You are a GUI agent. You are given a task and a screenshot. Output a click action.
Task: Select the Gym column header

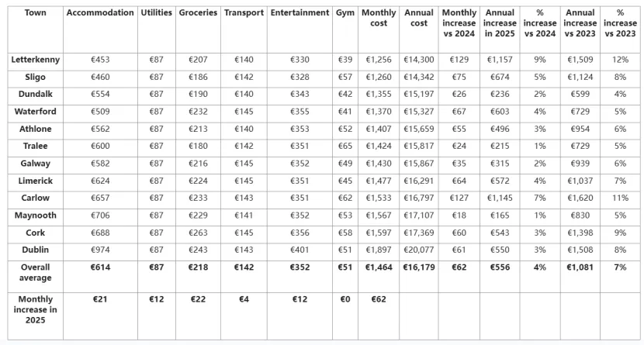[x=345, y=12]
